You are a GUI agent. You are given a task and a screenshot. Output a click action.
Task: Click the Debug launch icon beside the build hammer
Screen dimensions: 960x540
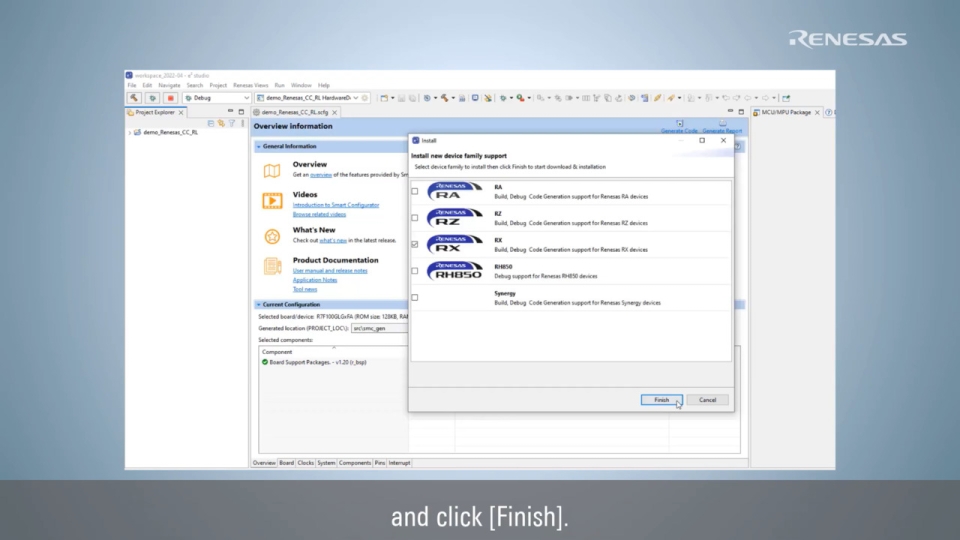[x=152, y=98]
